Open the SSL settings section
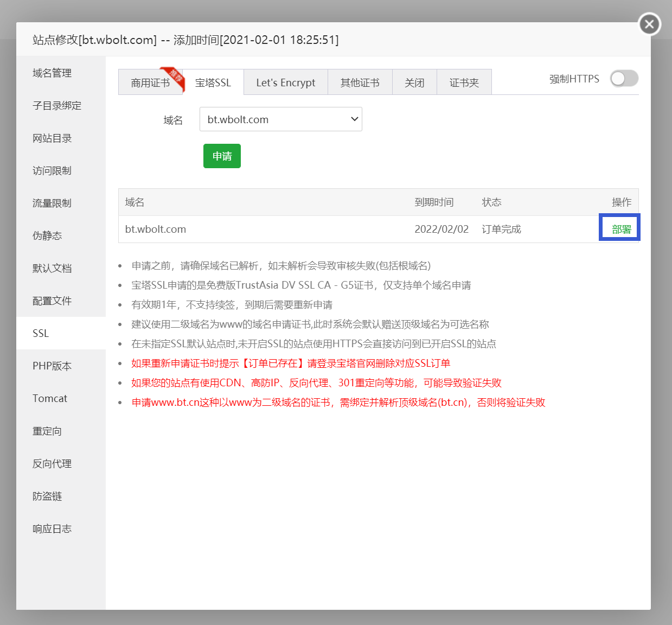This screenshot has width=672, height=625. click(x=40, y=333)
